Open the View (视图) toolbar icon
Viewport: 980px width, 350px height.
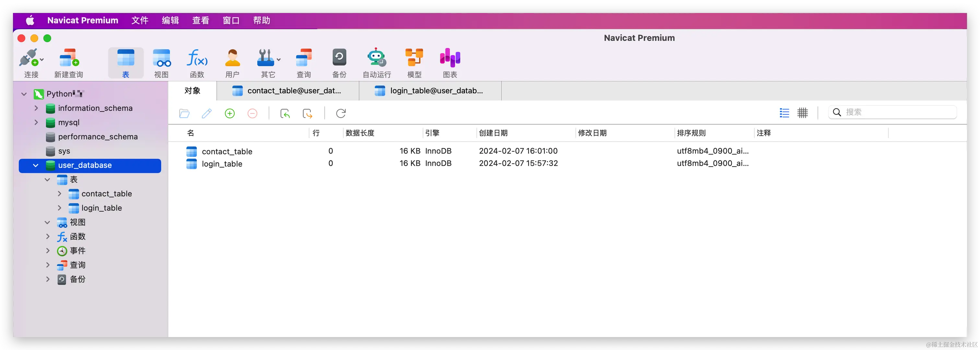click(161, 58)
